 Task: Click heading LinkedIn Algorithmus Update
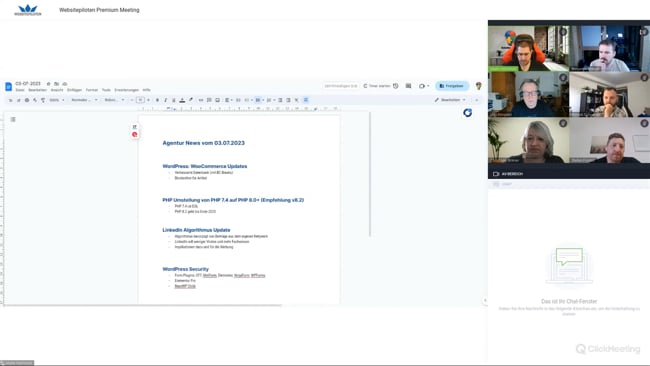click(196, 230)
